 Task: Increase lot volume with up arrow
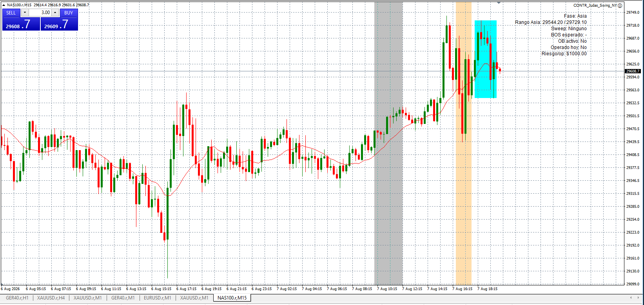(55, 13)
